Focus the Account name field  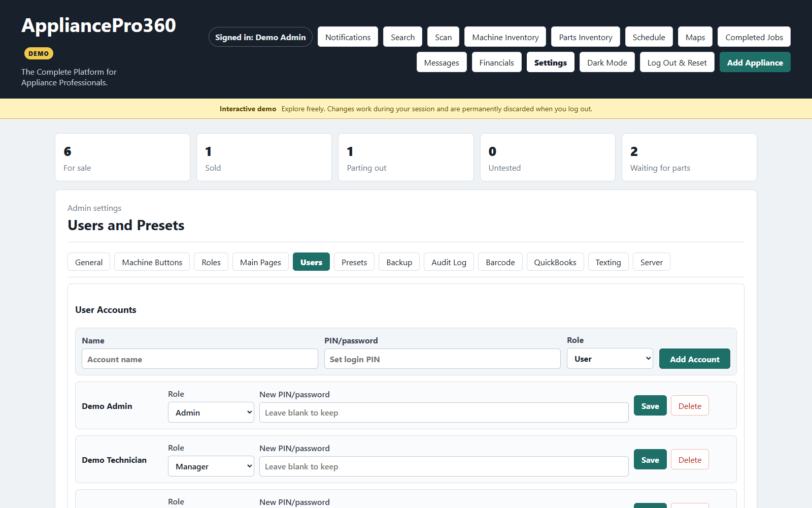[x=200, y=359]
